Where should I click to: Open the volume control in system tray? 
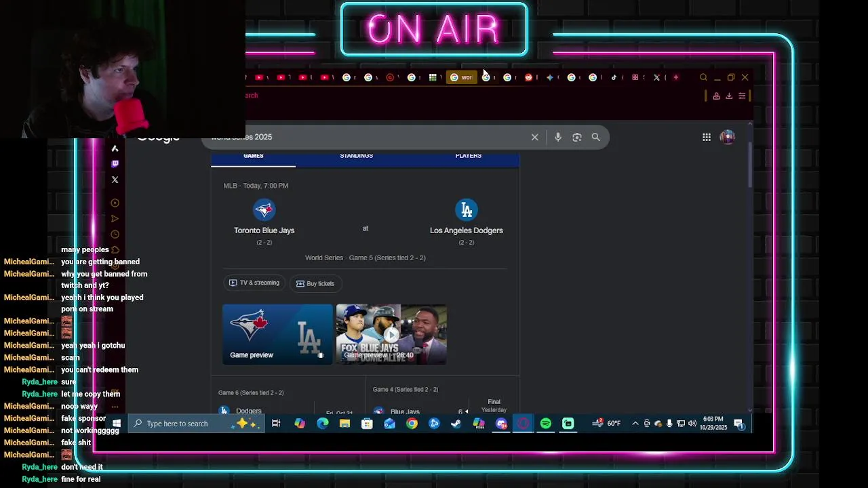692,424
